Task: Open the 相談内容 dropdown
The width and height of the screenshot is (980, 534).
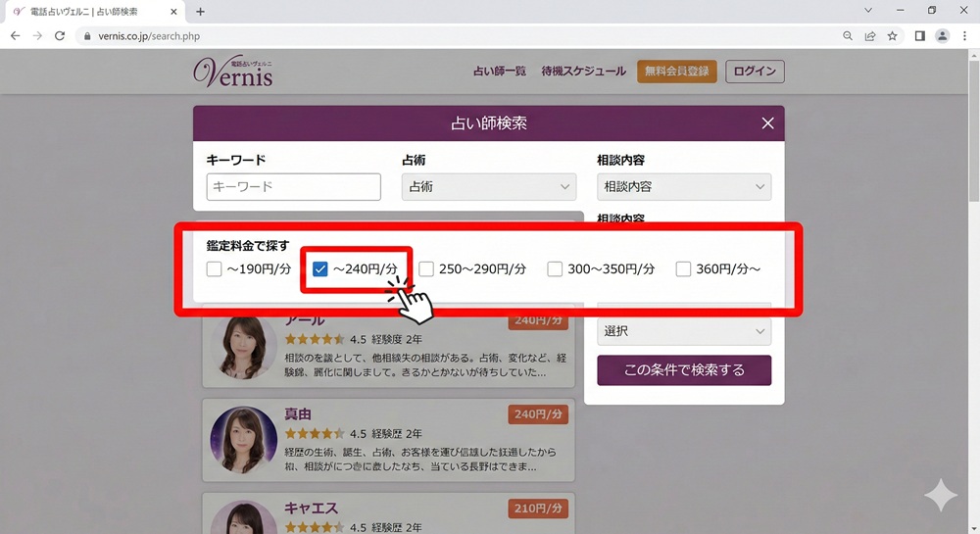Action: pos(683,187)
